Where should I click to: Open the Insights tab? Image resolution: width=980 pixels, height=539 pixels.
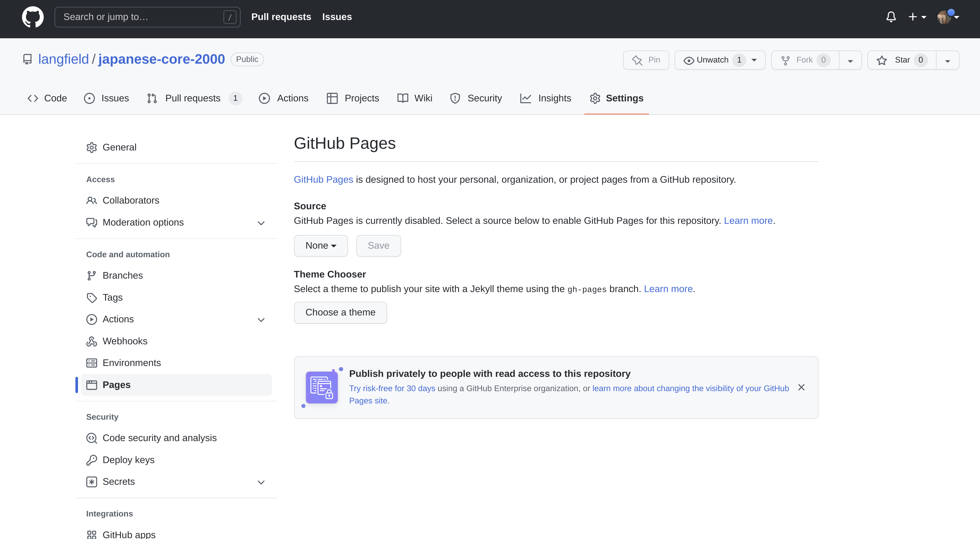(545, 98)
